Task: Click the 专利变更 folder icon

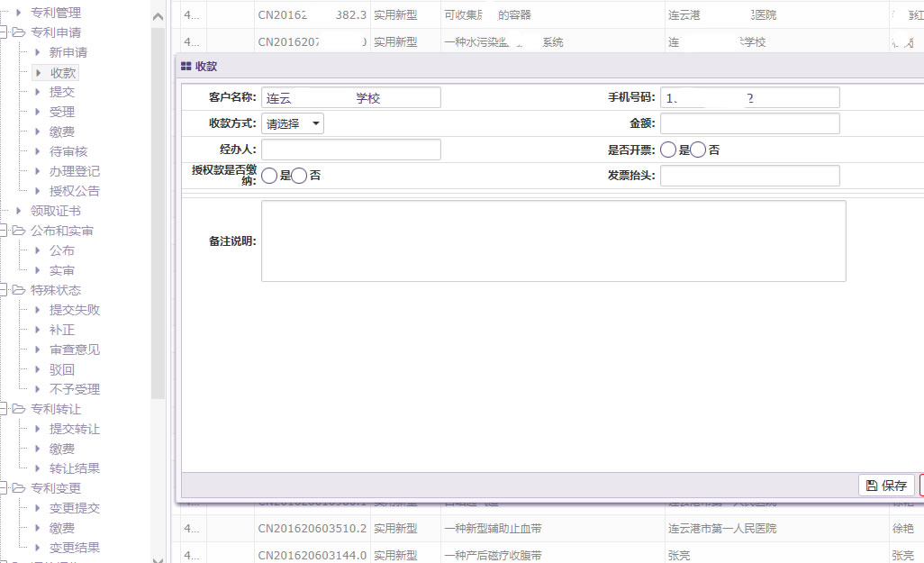Action: point(18,488)
